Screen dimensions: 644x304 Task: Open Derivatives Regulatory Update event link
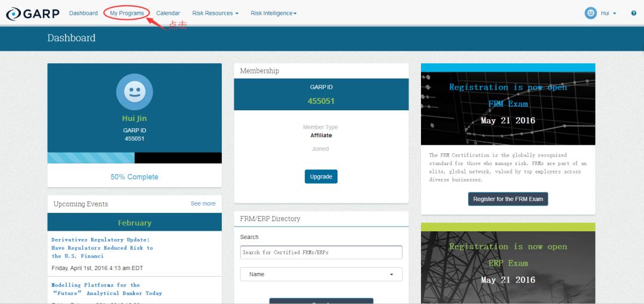[103, 248]
